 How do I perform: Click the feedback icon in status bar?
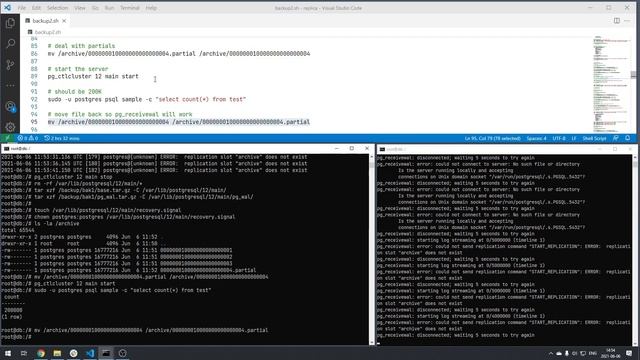coord(616,138)
